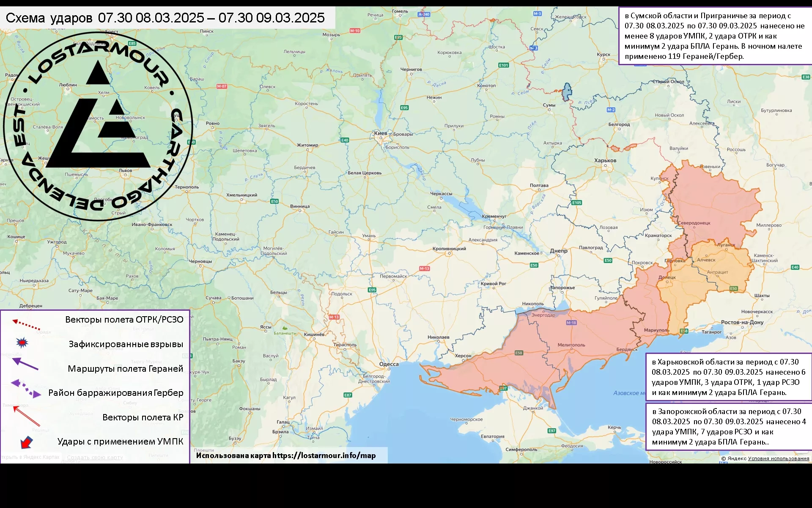The image size is (812, 508).
Task: Click the LostArmour circular logo
Action: pyautogui.click(x=98, y=126)
